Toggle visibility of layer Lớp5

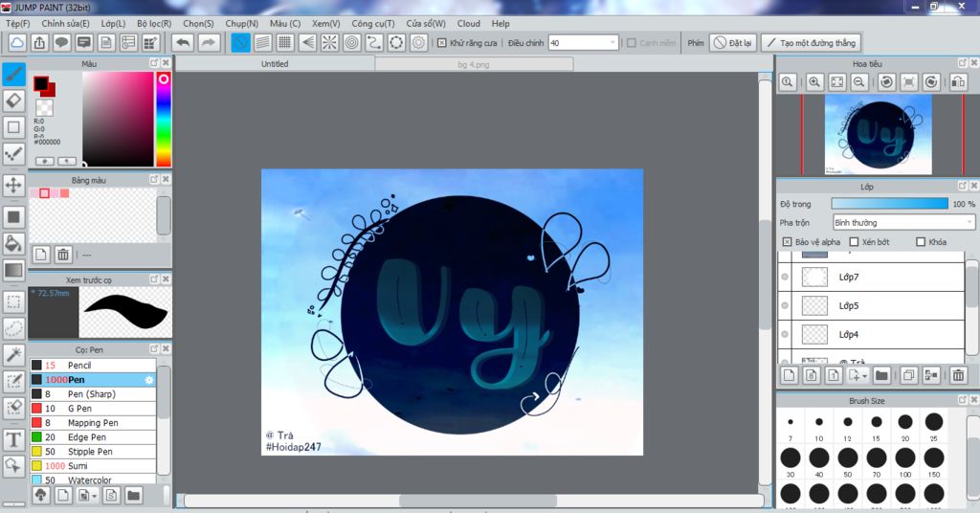[x=785, y=305]
